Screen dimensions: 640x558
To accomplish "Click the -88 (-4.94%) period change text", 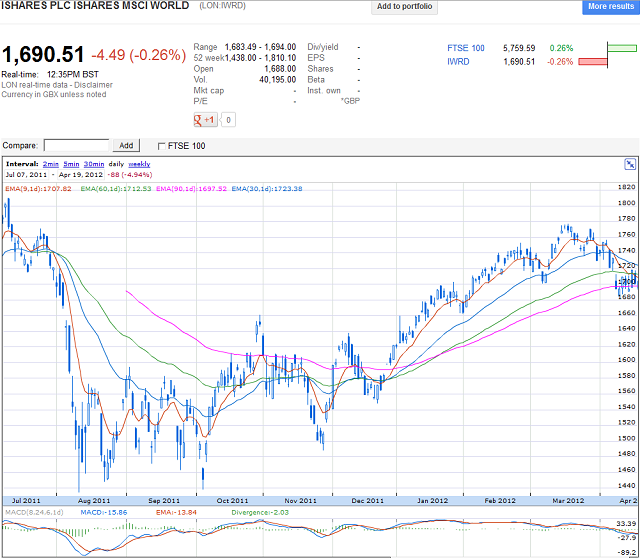I will coord(129,175).
